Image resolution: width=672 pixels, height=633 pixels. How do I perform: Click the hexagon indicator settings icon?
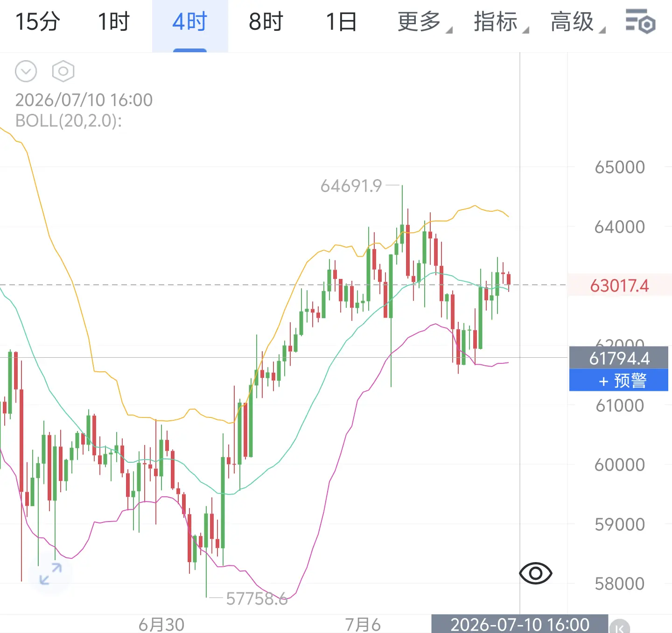pyautogui.click(x=63, y=71)
